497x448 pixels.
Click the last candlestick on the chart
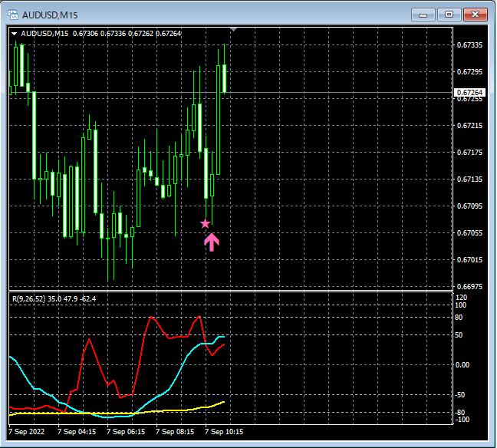tap(224, 78)
